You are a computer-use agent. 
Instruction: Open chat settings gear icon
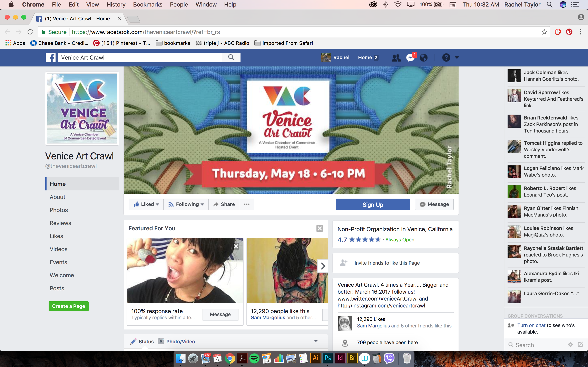(570, 345)
